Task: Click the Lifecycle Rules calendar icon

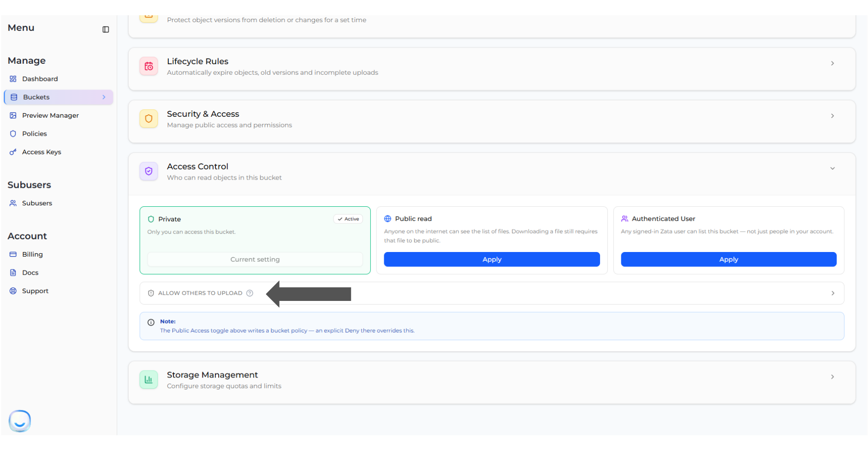Action: (149, 66)
